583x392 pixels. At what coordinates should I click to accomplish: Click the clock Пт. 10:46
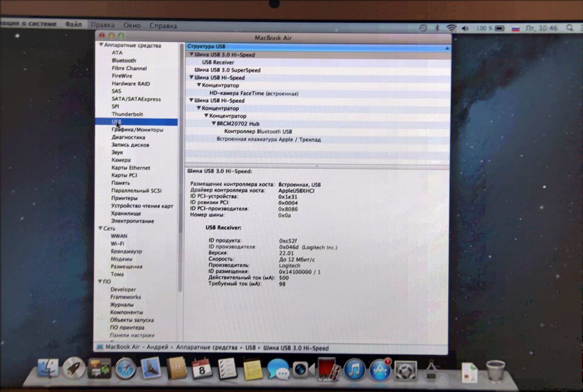tap(542, 28)
